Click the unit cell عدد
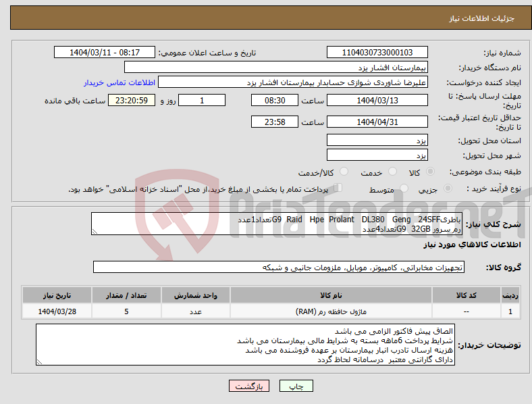532x404 pixels. click(196, 311)
